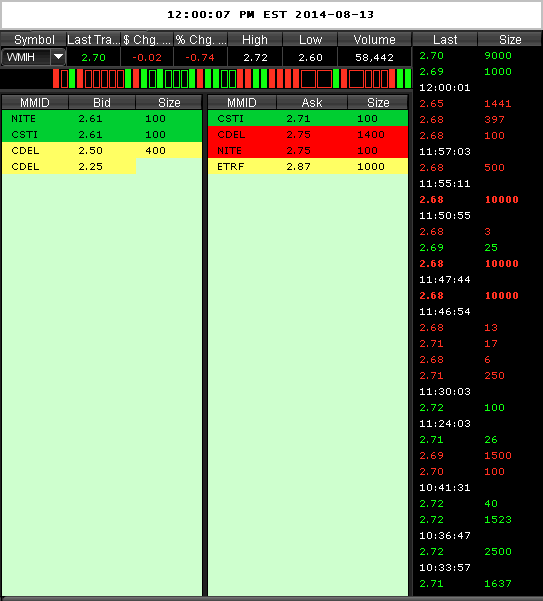Click the trade of 9000 shares at 2.70
This screenshot has width=543, height=601.
coord(477,56)
